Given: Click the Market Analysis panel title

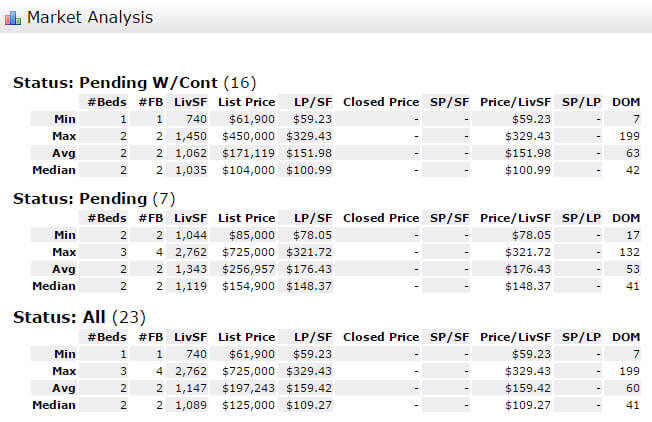Looking at the screenshot, I should (90, 18).
